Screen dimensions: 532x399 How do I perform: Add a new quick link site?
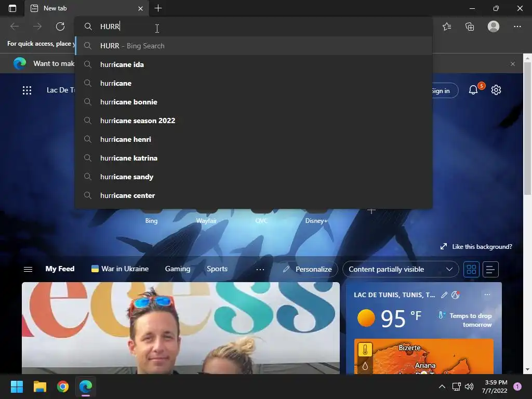pos(371,211)
